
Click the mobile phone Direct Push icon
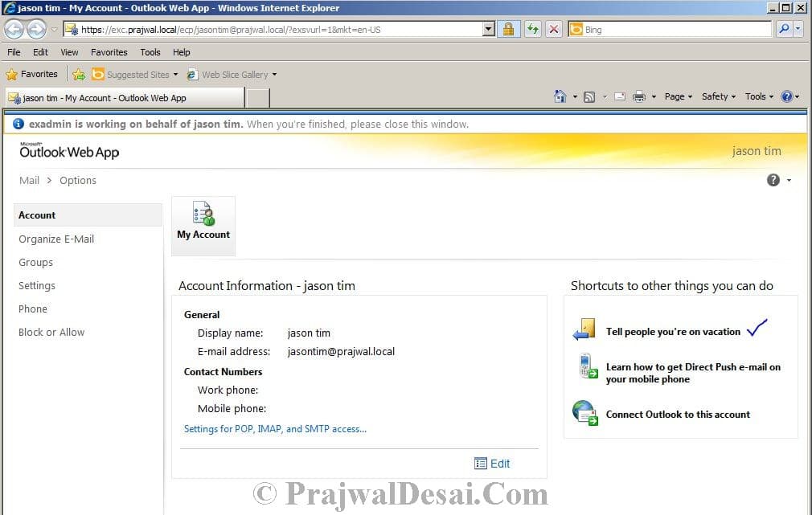click(x=588, y=366)
